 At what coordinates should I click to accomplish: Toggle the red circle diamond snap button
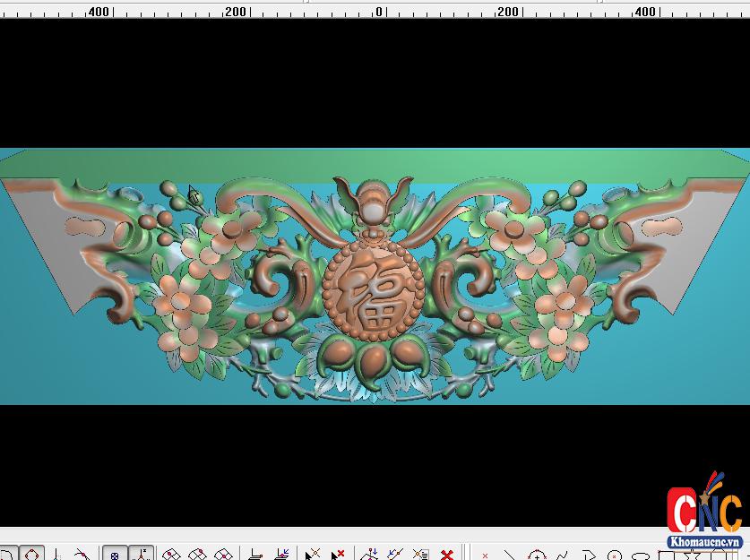[x=32, y=555]
